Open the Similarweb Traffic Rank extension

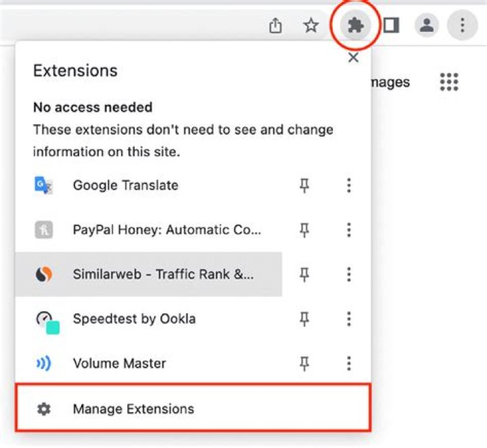click(x=148, y=274)
